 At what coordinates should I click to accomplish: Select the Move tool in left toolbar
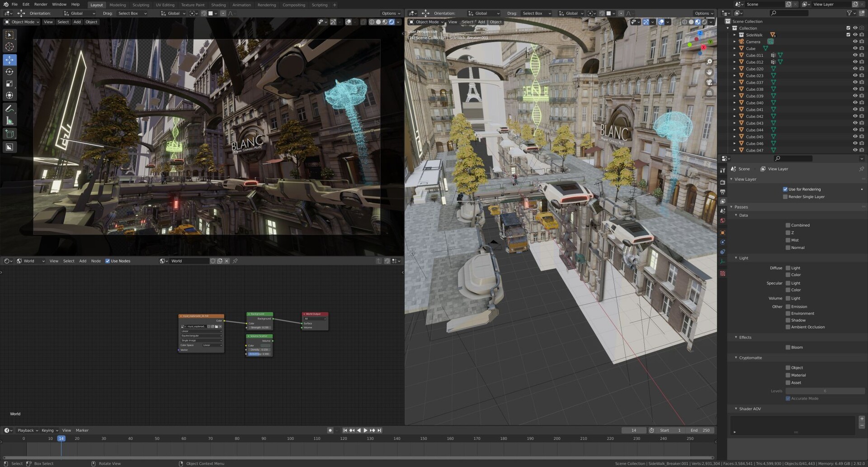click(9, 60)
